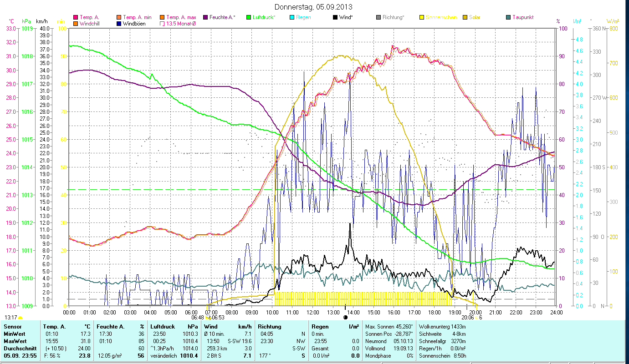
Task: Click the cyan Regen legend swatch
Action: click(x=292, y=17)
